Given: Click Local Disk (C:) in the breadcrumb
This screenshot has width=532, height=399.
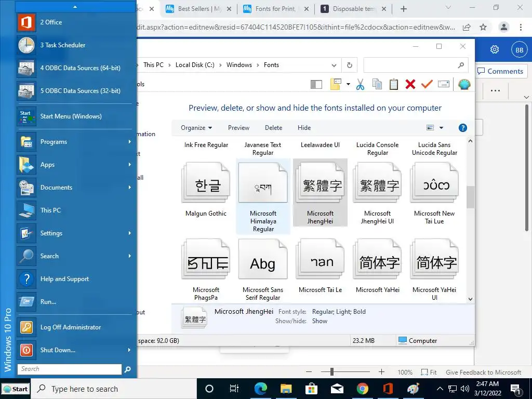Looking at the screenshot, I should (195, 65).
